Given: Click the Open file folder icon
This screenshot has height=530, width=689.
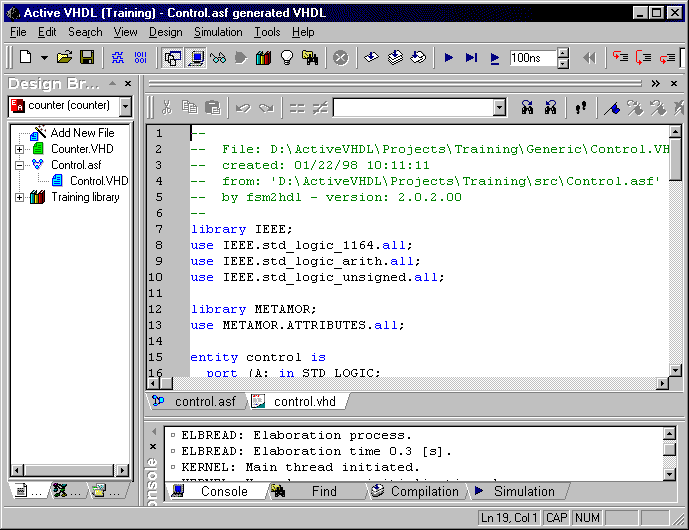Looking at the screenshot, I should [65, 58].
